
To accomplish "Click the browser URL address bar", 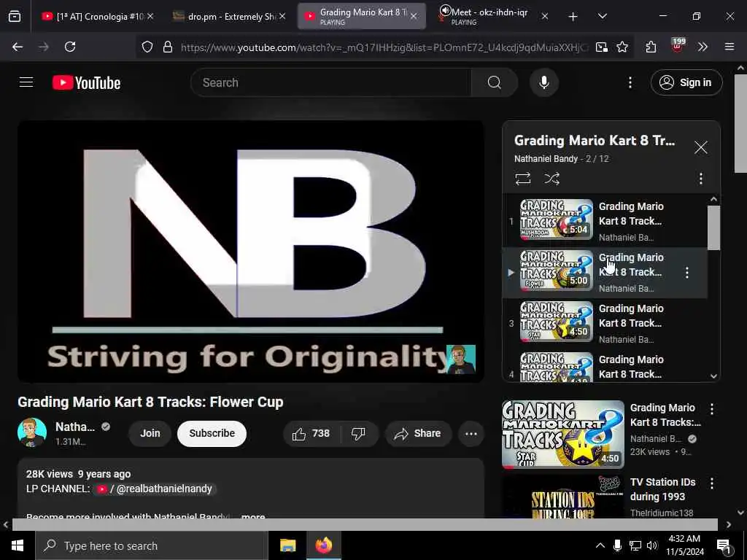I will (384, 47).
